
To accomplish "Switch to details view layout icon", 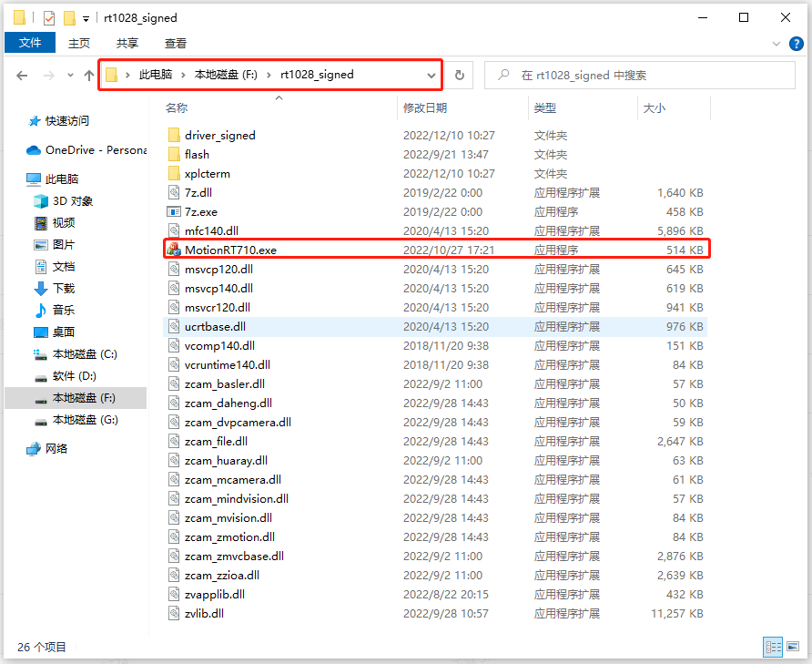I will 773,647.
